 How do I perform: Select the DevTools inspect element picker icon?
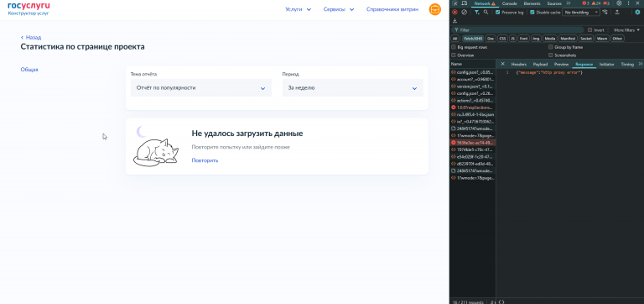pyautogui.click(x=455, y=3)
